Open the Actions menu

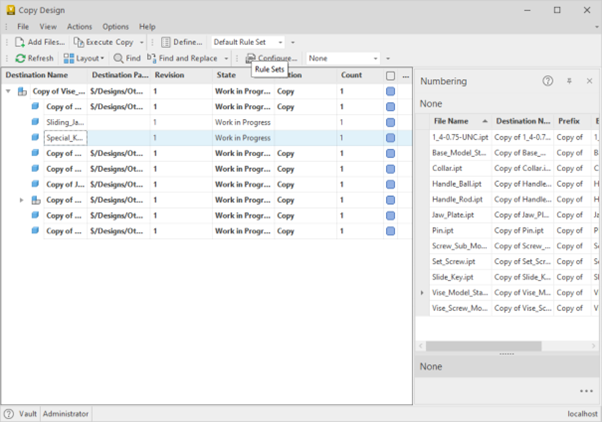(79, 26)
